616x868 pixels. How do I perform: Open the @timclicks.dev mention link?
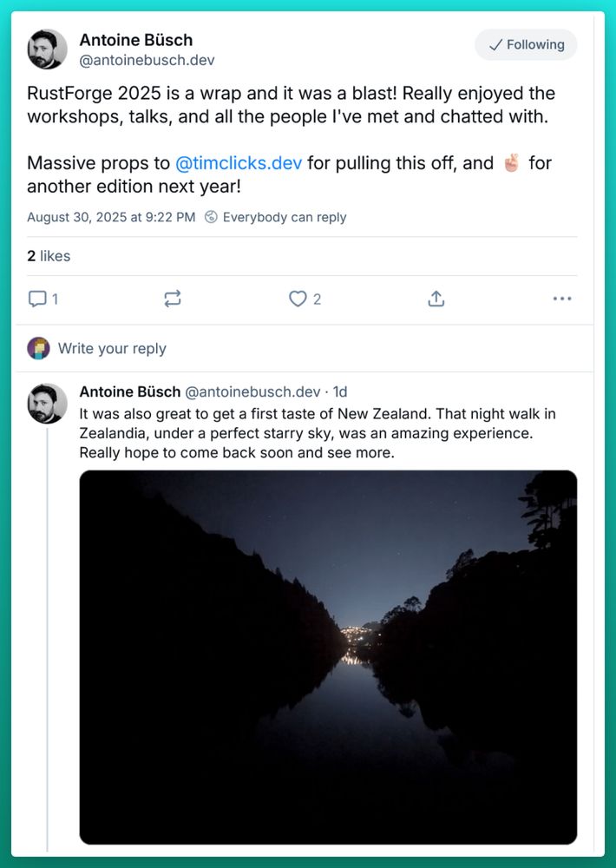tap(239, 163)
